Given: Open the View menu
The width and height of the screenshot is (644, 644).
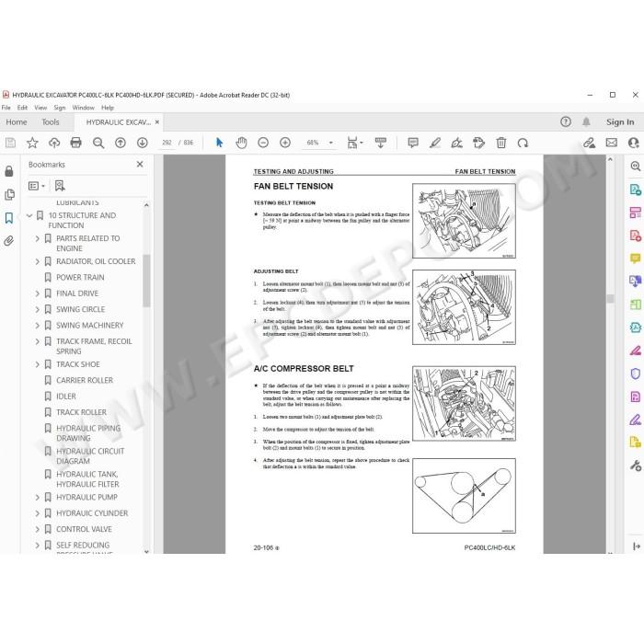Looking at the screenshot, I should point(40,108).
